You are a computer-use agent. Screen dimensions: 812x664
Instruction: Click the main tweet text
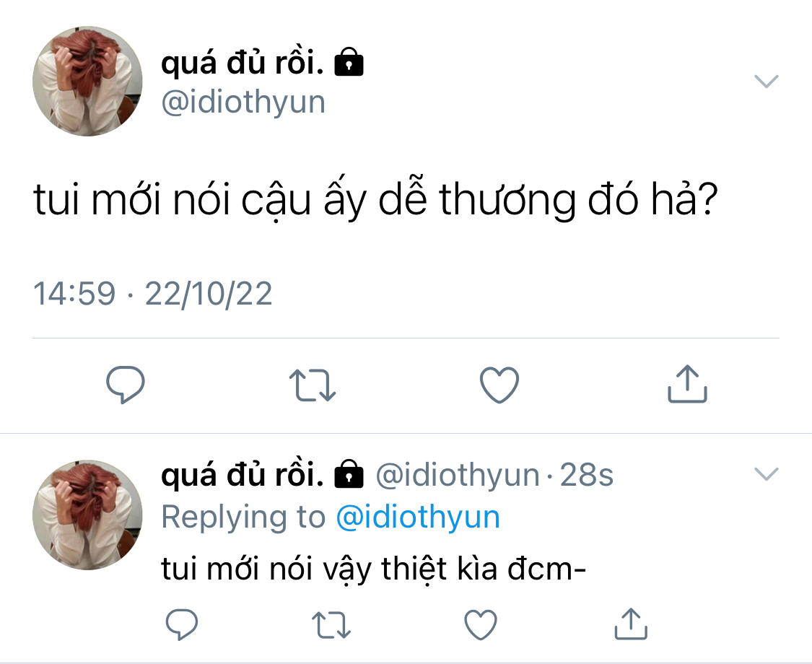coord(374,201)
